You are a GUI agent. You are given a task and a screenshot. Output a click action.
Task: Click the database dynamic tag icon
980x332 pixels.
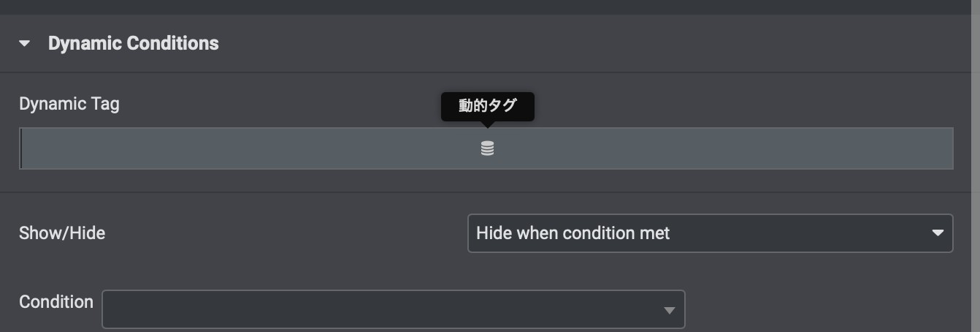487,148
